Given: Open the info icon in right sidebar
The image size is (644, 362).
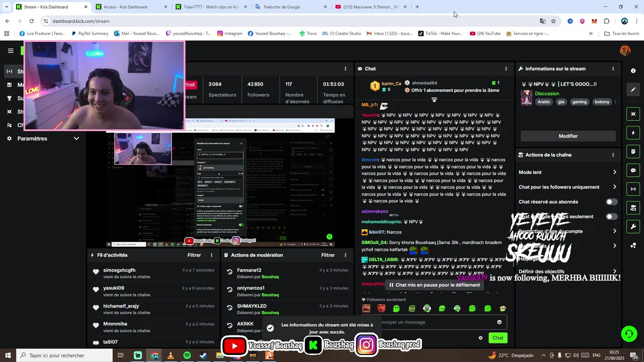Looking at the screenshot, I should point(633,71).
